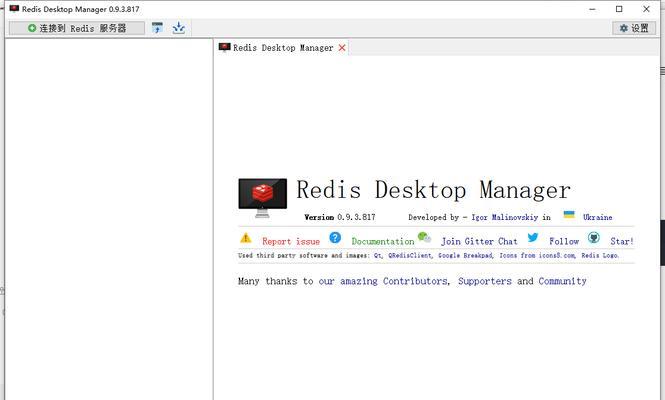The height and width of the screenshot is (400, 665).
Task: Click the blue question mark icon
Action: [335, 238]
